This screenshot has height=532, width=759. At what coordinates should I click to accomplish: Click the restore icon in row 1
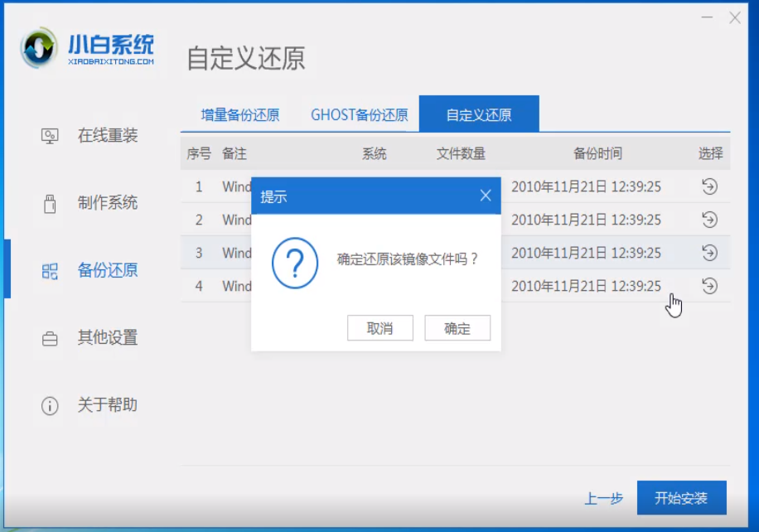[x=709, y=186]
